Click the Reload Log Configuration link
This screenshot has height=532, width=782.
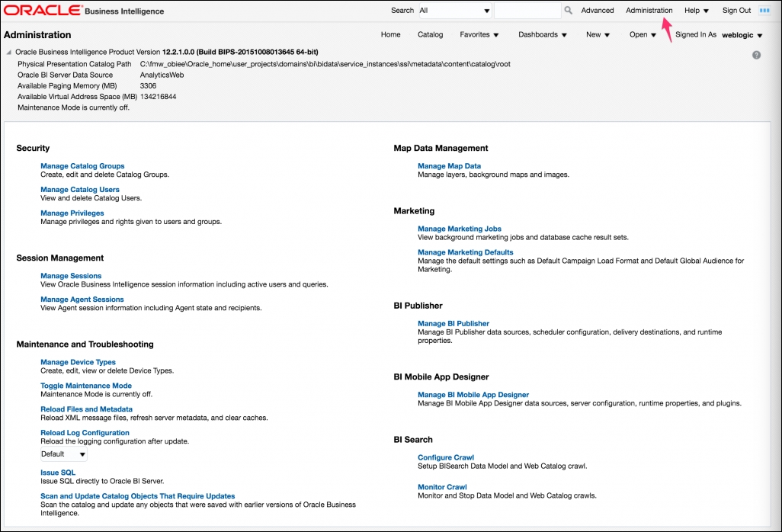[85, 433]
